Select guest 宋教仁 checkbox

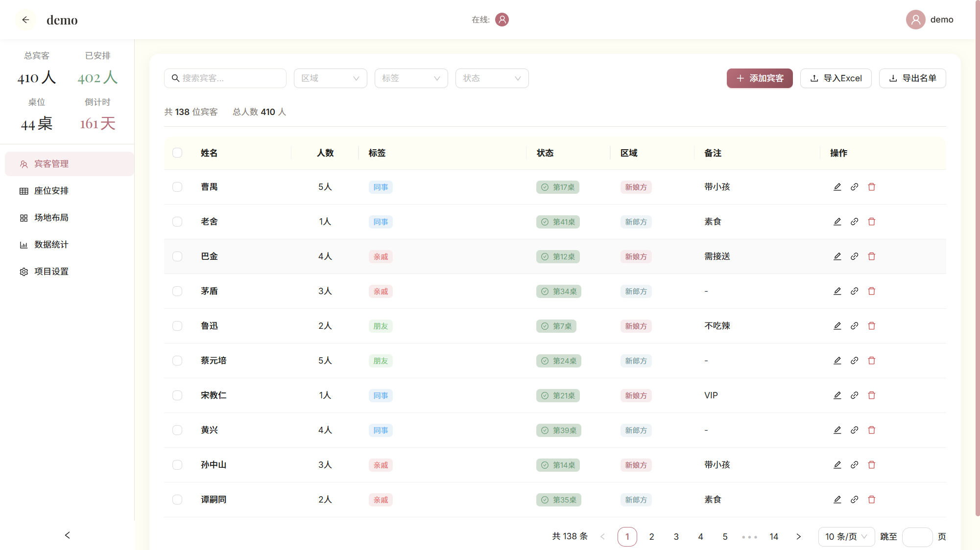tap(177, 395)
